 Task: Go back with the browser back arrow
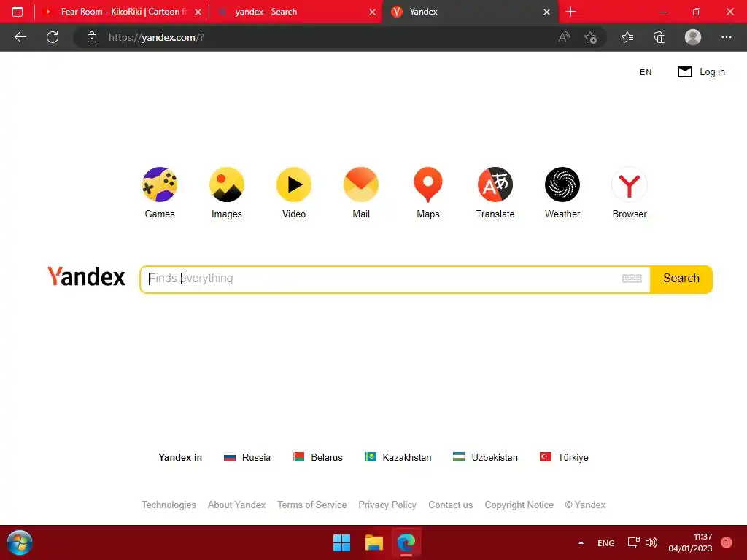coord(20,37)
